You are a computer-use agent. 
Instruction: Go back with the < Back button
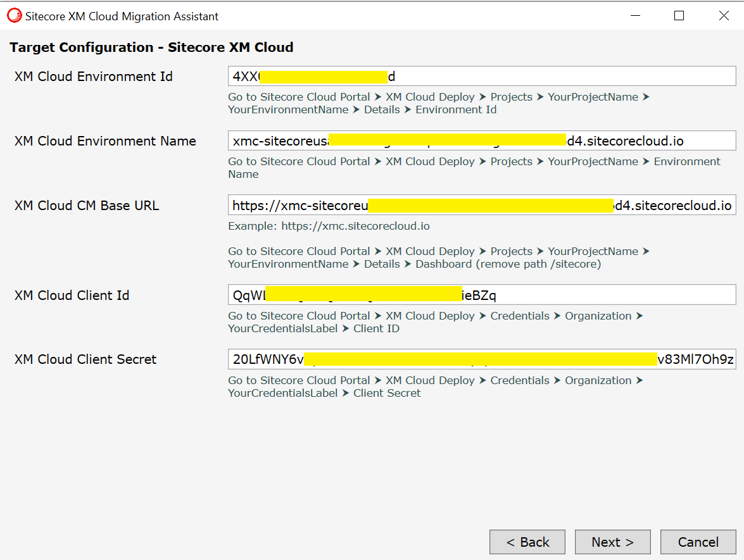[527, 542]
